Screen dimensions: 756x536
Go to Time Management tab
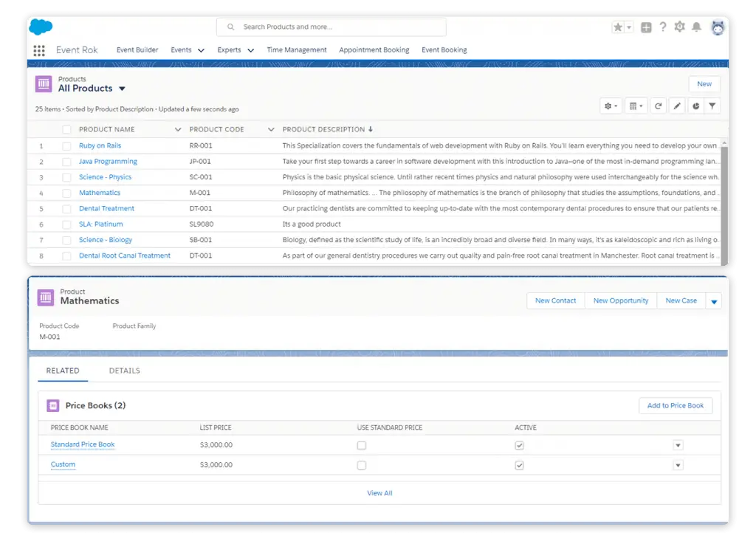[297, 49]
